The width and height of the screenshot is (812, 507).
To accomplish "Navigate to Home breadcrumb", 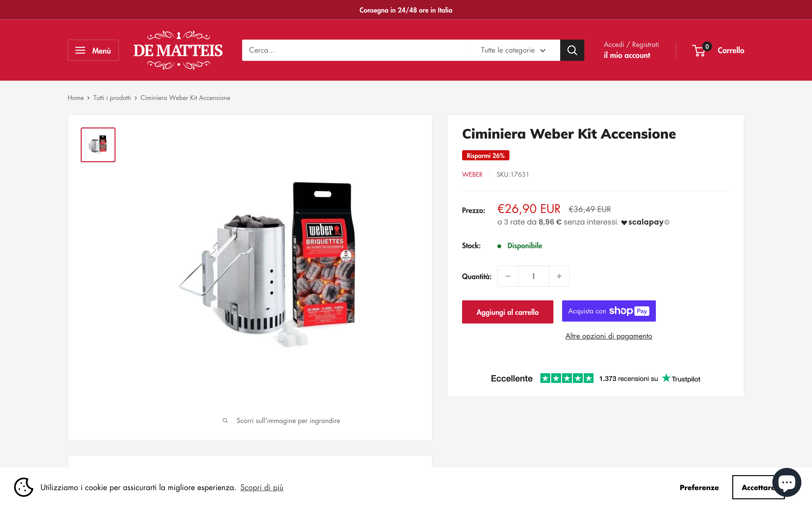I will (75, 98).
